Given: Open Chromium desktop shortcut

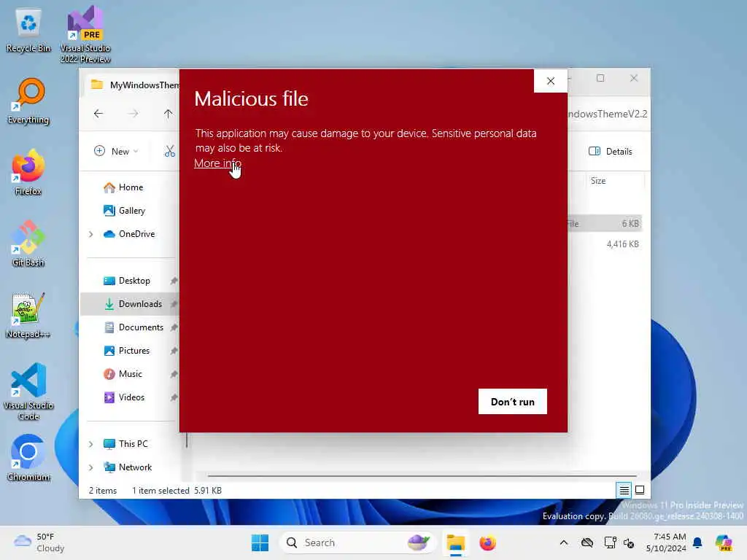Looking at the screenshot, I should [28, 458].
